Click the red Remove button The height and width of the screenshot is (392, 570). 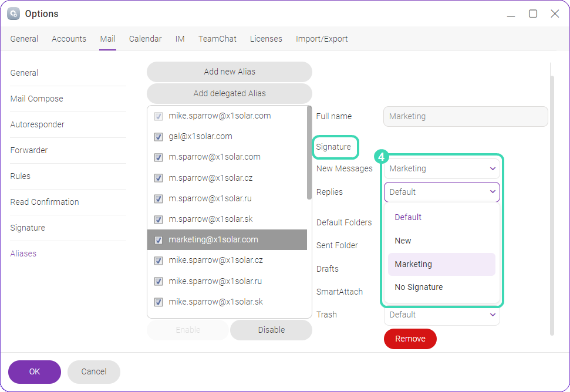[410, 339]
